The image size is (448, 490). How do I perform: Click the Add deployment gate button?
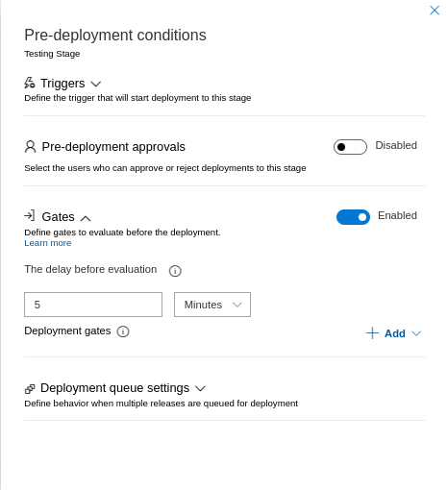coord(393,333)
